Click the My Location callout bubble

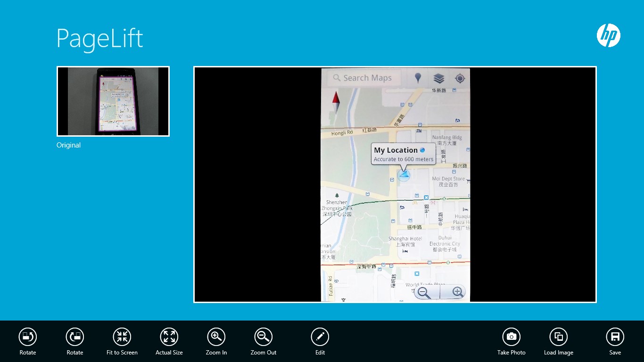[x=403, y=154]
